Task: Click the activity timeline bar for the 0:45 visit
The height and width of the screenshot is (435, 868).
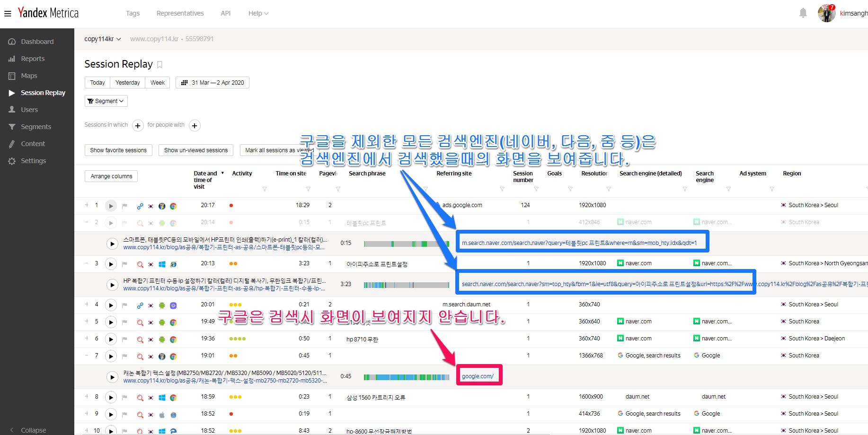Action: 406,377
